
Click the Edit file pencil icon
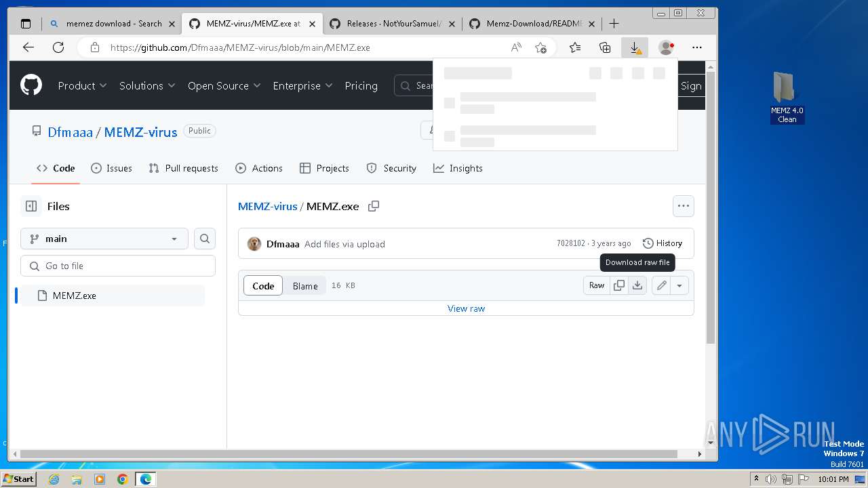click(x=661, y=285)
